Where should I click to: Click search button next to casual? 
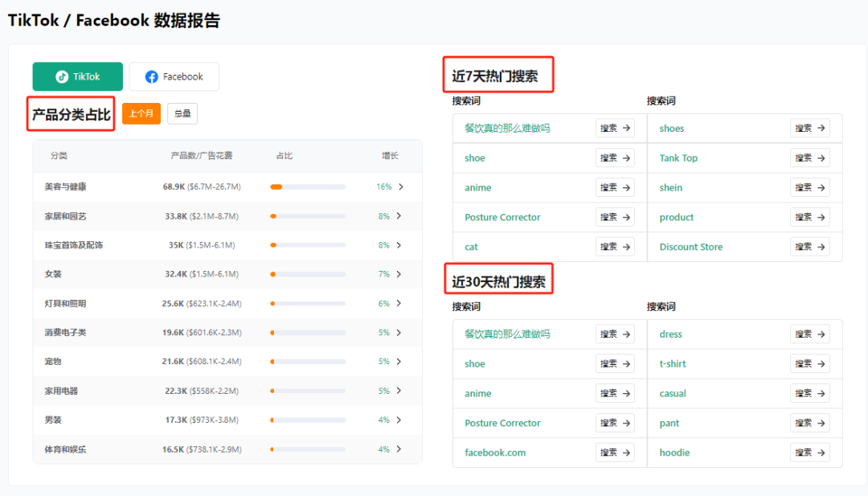809,393
